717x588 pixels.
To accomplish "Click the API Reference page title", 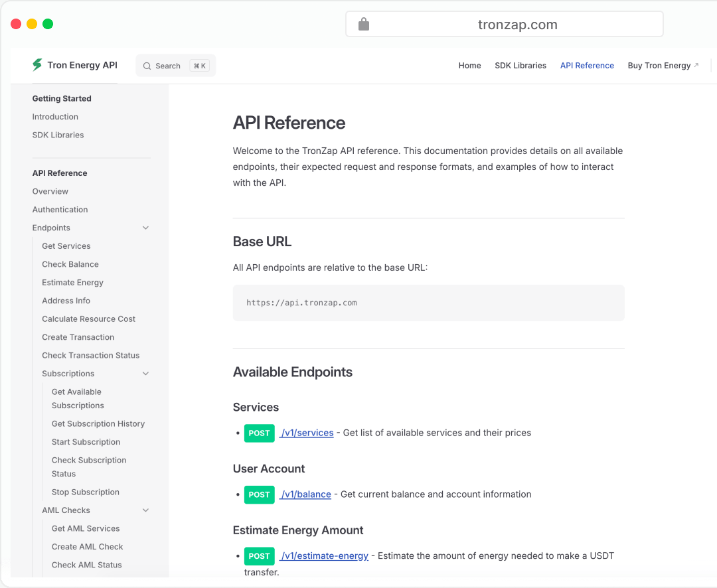I will [289, 123].
